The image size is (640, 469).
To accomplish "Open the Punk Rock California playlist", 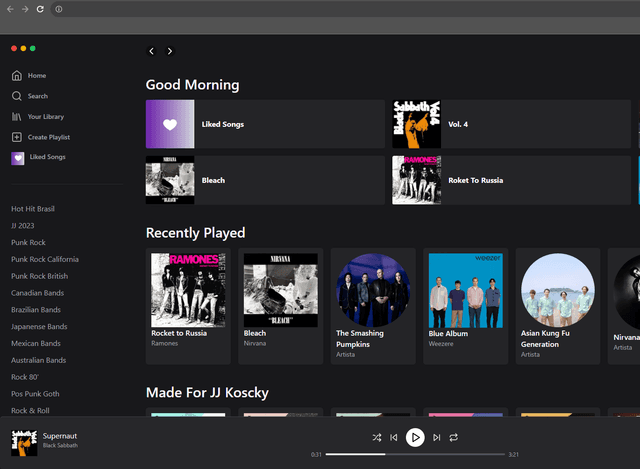I will coord(45,259).
